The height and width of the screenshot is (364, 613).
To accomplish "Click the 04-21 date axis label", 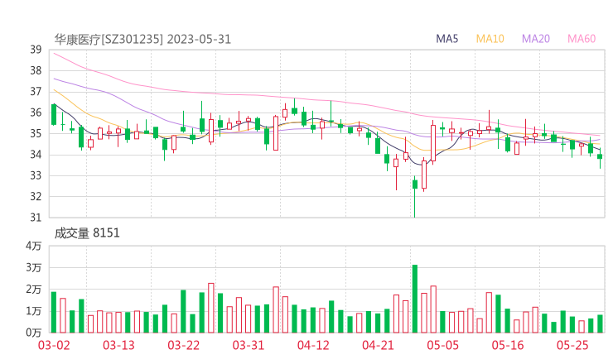I will [378, 345].
